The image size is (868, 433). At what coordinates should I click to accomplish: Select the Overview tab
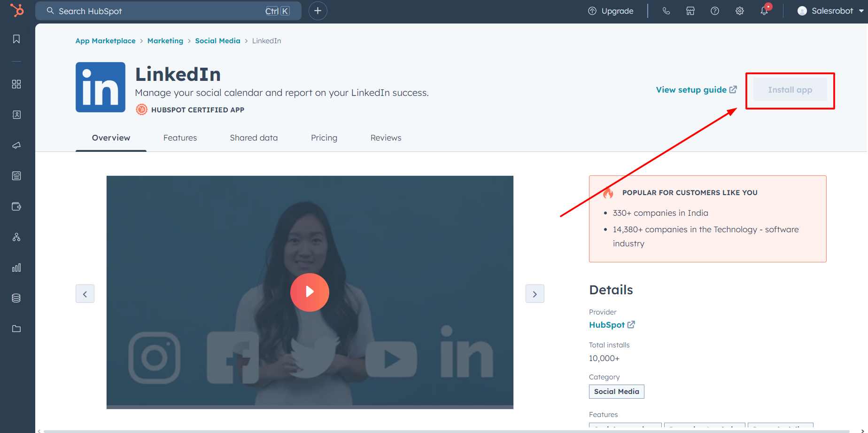click(x=111, y=138)
